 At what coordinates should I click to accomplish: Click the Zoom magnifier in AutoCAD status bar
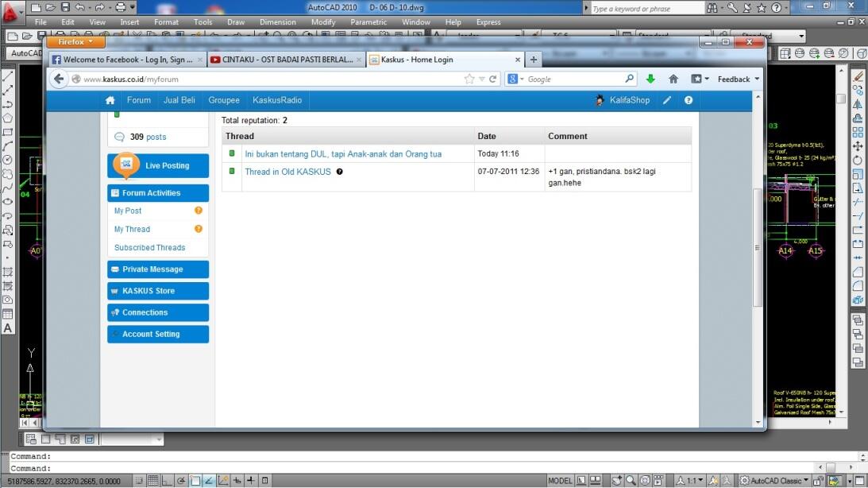(630, 481)
